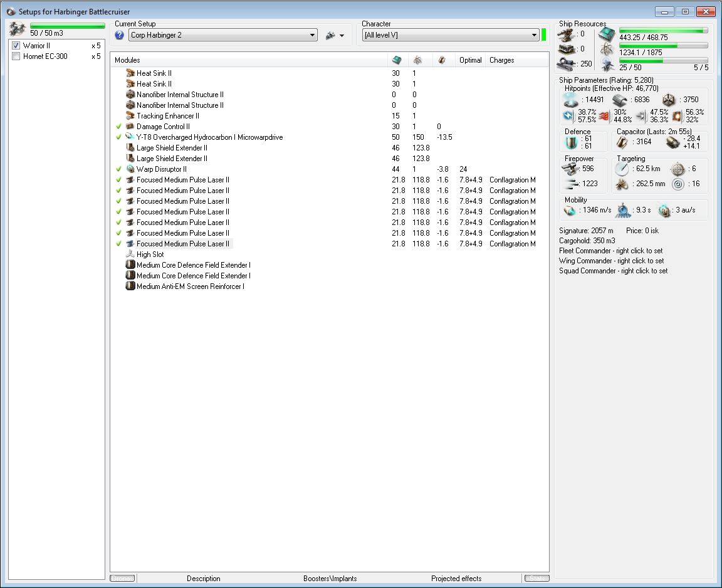The image size is (722, 588).
Task: Click the explosive resistance icon near 56.3%
Action: coord(677,116)
